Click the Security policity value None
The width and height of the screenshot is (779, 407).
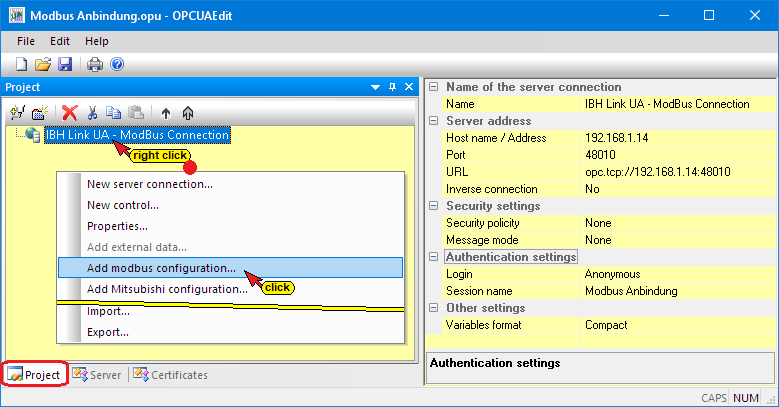(598, 223)
